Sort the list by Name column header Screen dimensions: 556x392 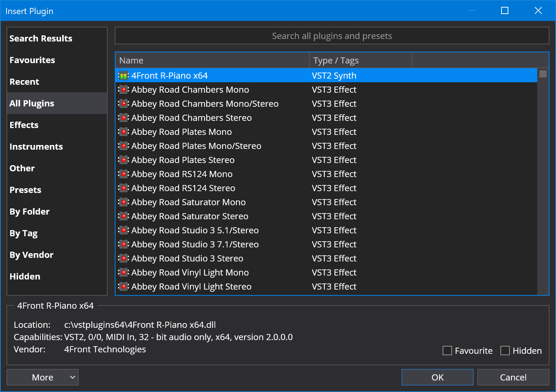coord(212,60)
